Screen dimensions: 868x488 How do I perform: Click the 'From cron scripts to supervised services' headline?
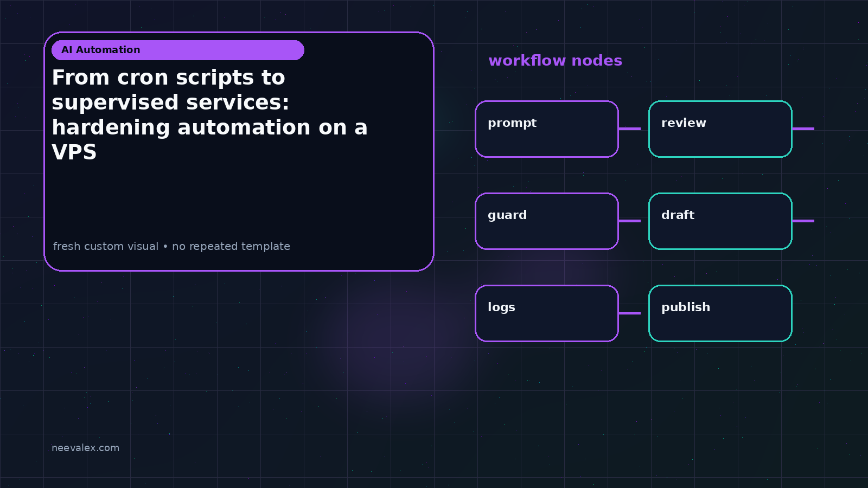(x=209, y=114)
